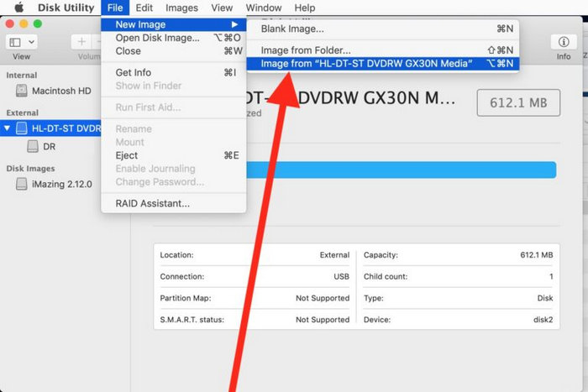Screen dimensions: 588x392
Task: Select HL-DT-ST DVDR external drive in sidebar
Action: 50,128
